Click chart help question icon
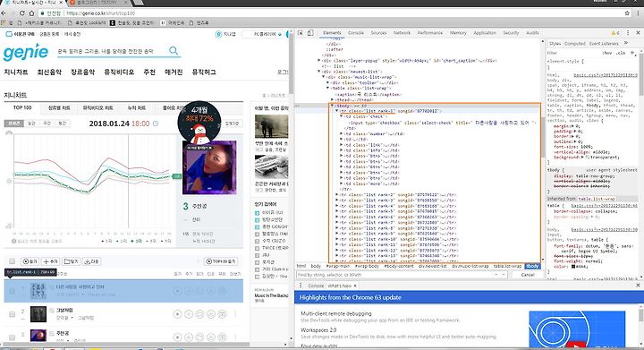The height and width of the screenshot is (350, 644). pos(13,241)
